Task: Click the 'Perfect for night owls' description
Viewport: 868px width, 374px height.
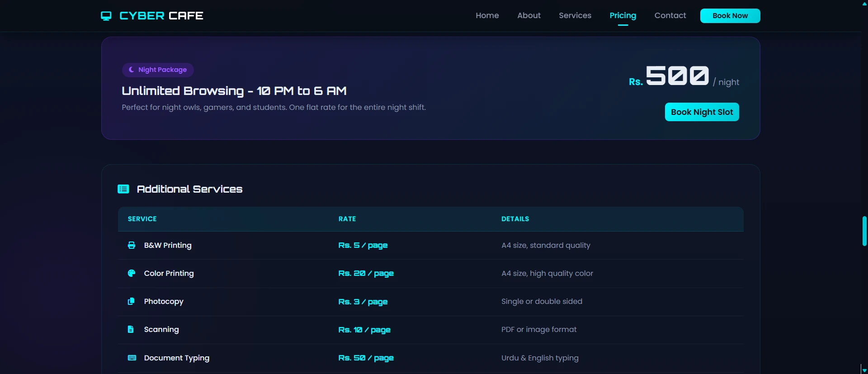Action: tap(274, 107)
